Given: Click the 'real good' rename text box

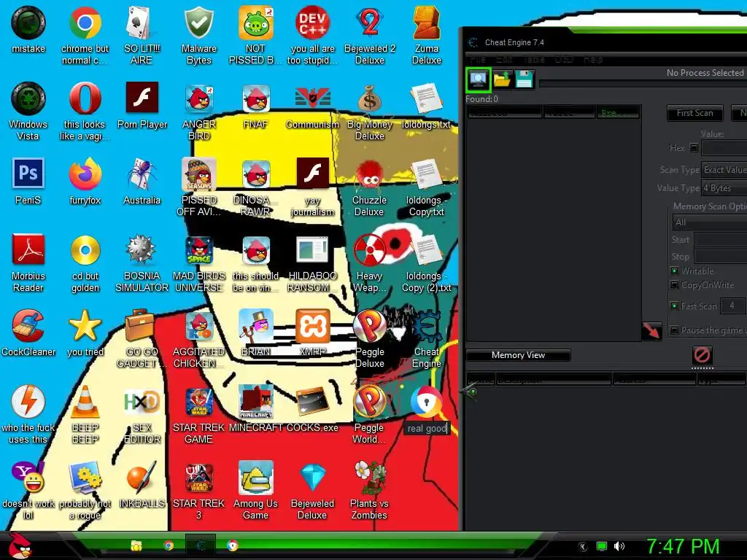Looking at the screenshot, I should click(427, 428).
